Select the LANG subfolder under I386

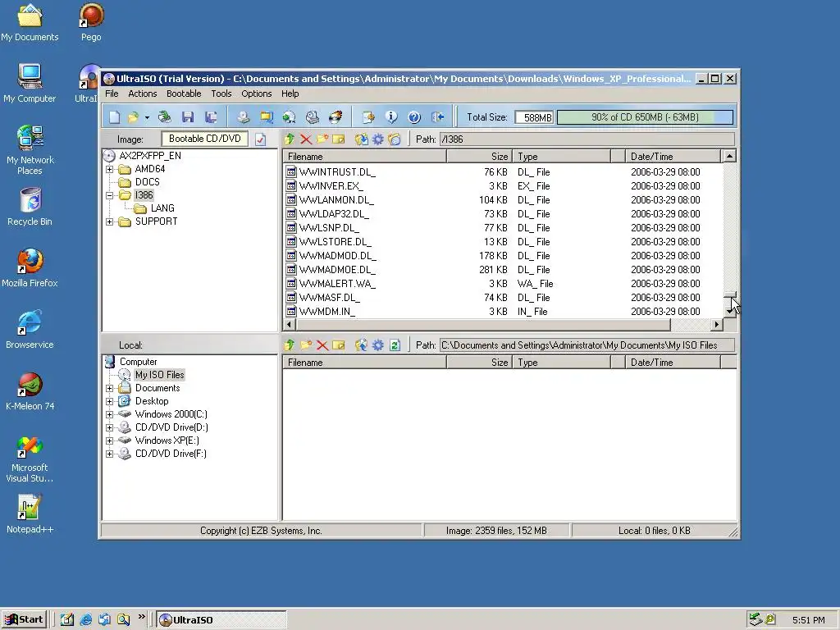click(x=162, y=208)
